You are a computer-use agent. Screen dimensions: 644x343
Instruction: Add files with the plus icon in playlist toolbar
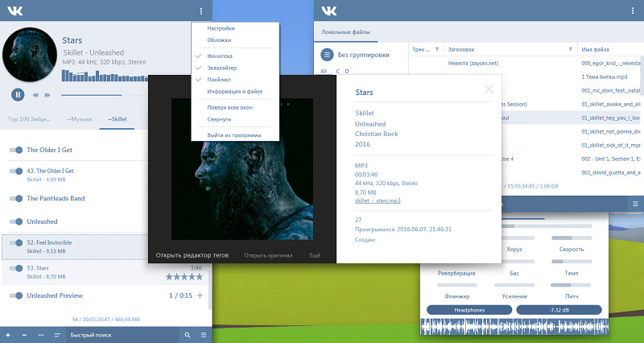[8, 335]
